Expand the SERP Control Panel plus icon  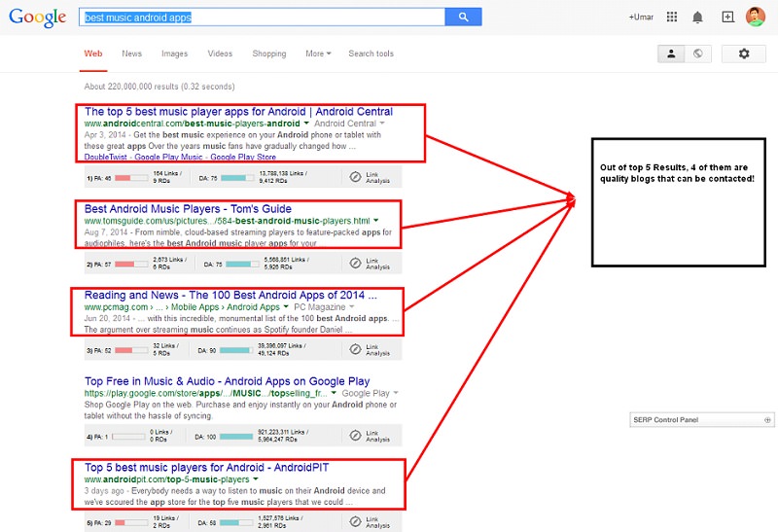(x=767, y=420)
